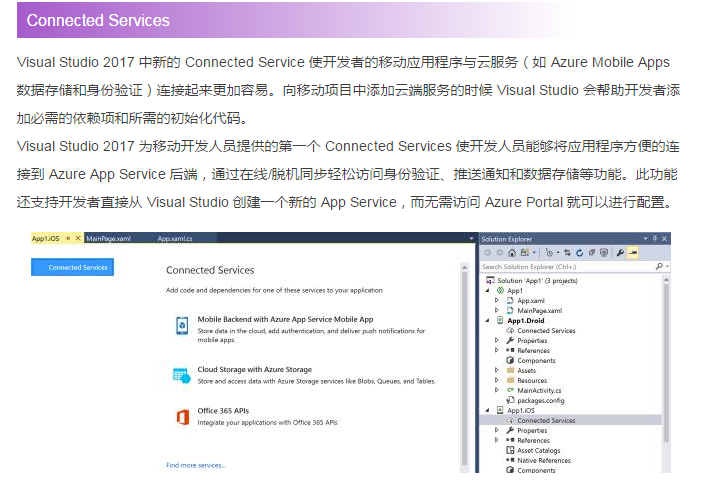This screenshot has height=502, width=713.
Task: Switch solution and folder views icon
Action: click(x=525, y=253)
